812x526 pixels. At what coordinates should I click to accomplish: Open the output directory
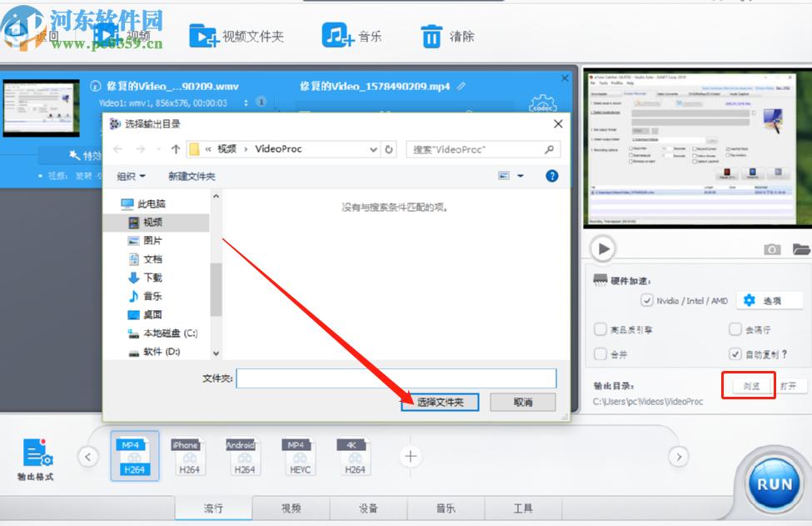click(788, 386)
